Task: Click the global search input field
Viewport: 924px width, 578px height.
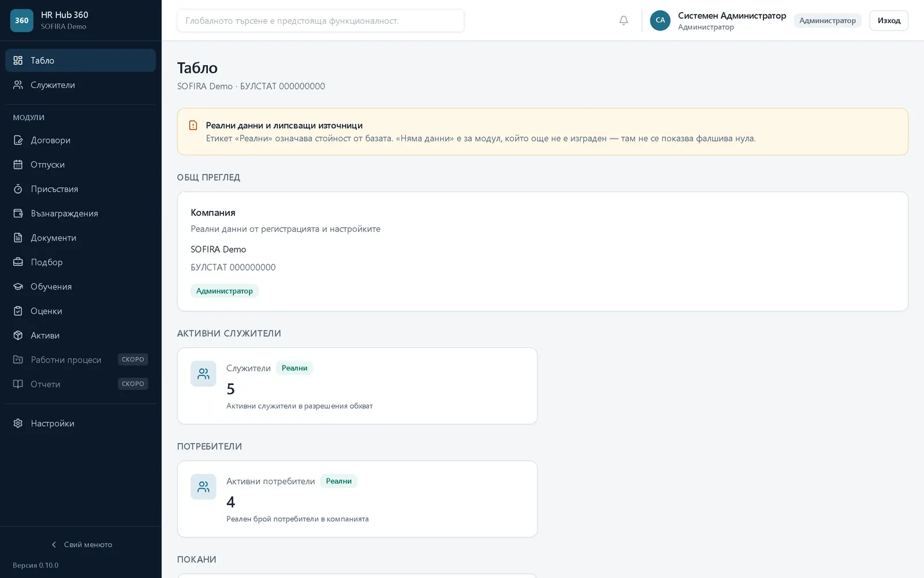Action: pos(321,20)
